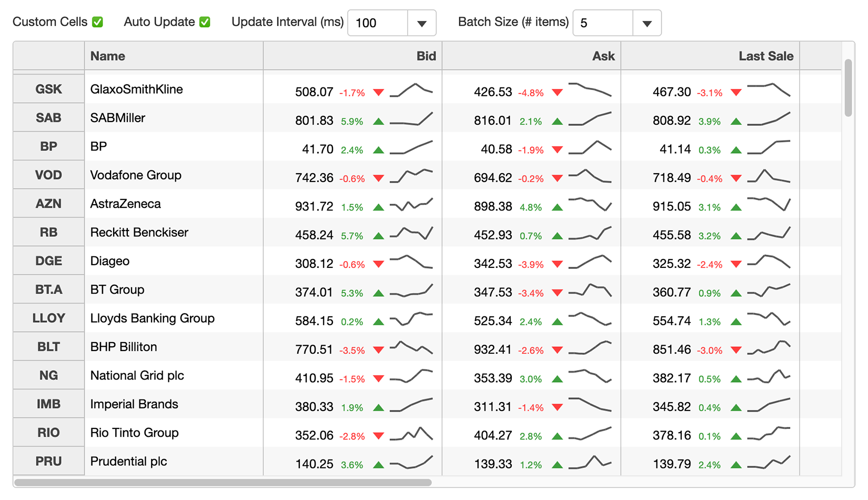This screenshot has height=500, width=868.
Task: Select the DGE row header
Action: click(48, 261)
